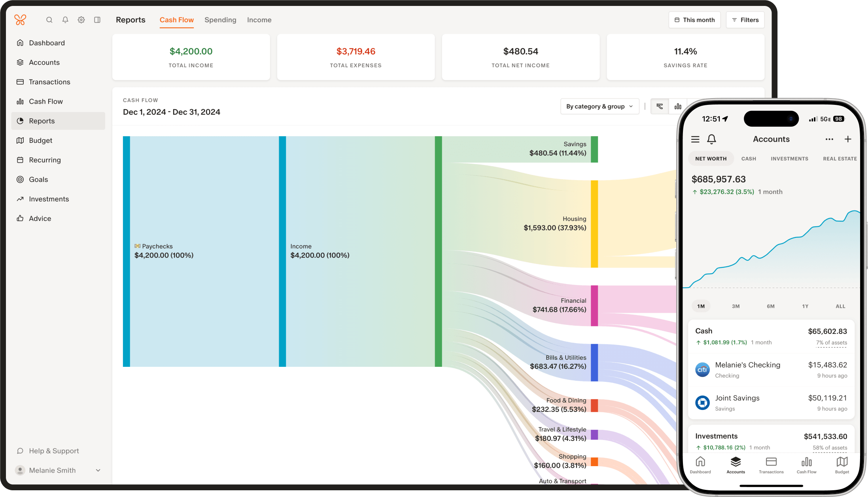Open Help & Support link
The image size is (868, 497).
click(54, 451)
